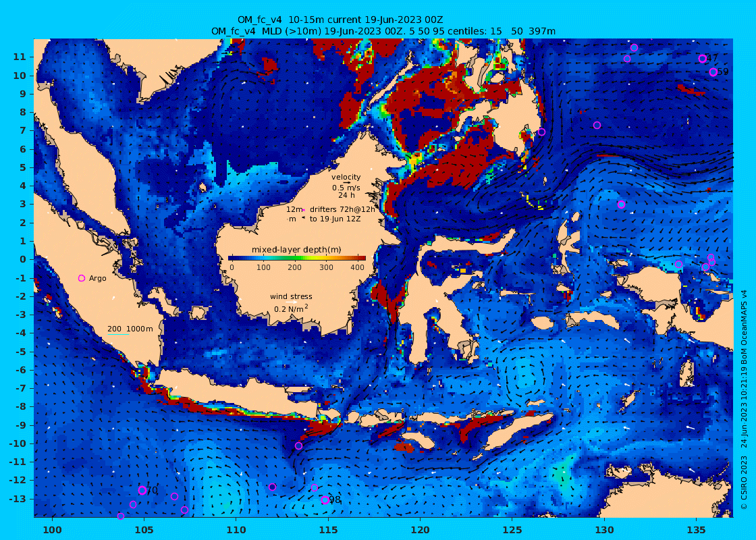Click the dark red 400 end of colorbar

pyautogui.click(x=362, y=257)
